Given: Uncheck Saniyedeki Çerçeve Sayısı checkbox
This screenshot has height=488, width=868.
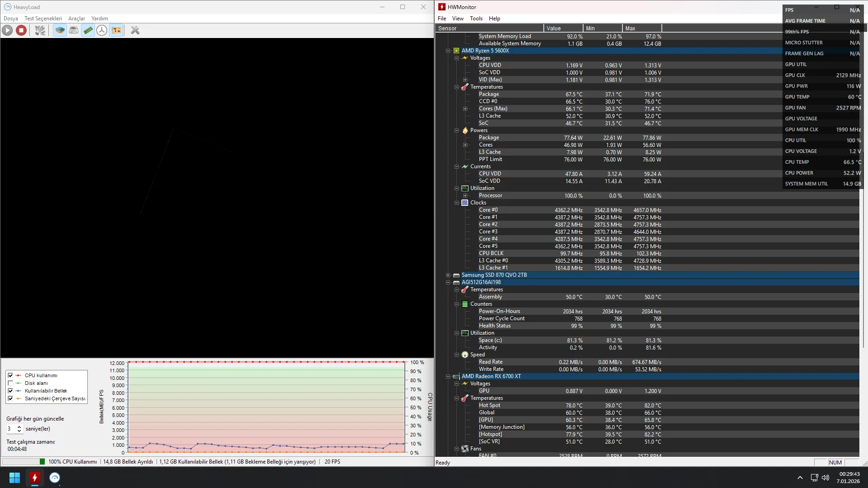Looking at the screenshot, I should pos(10,398).
